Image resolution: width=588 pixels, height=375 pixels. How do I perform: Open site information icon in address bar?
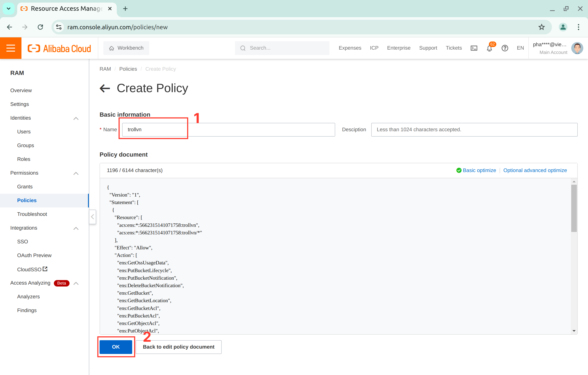pos(59,27)
